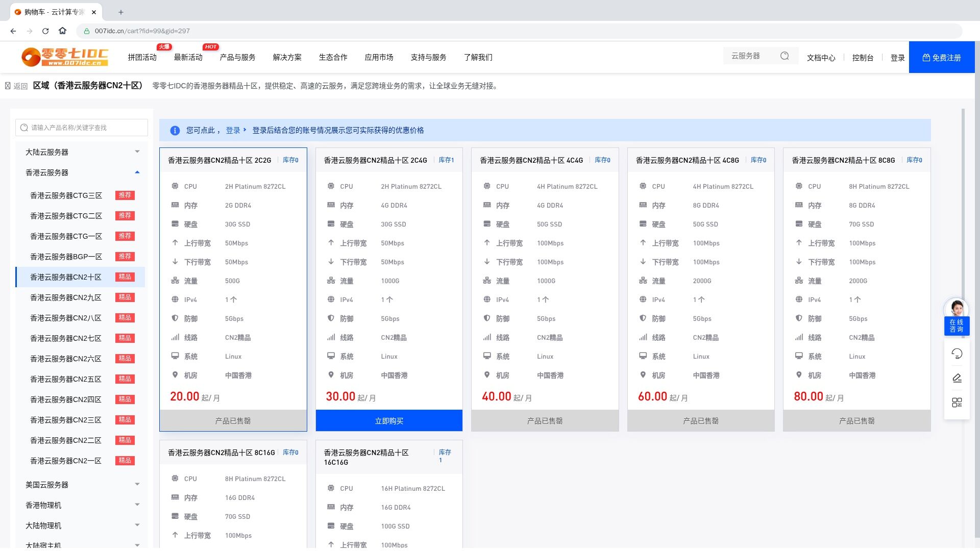This screenshot has width=980, height=551.
Task: Click the product name search input
Action: [x=82, y=128]
